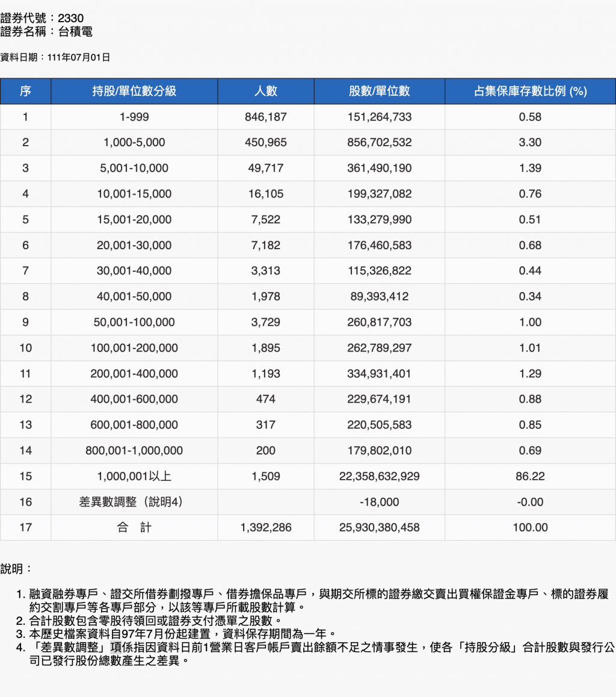Click the 176,460,583 shares cell
This screenshot has width=616, height=697.
pos(379,246)
